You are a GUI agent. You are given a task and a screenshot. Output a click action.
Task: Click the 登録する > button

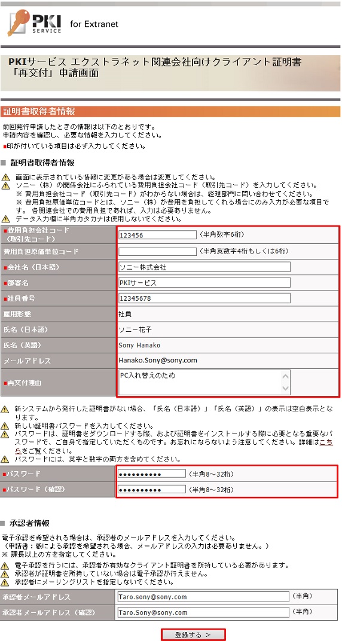coord(193,634)
